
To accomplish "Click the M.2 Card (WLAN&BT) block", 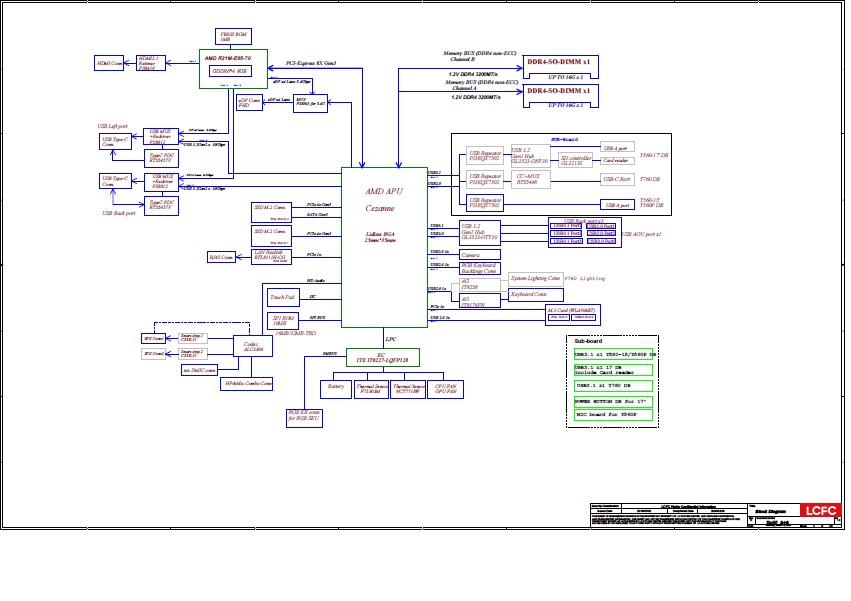I will pyautogui.click(x=573, y=315).
